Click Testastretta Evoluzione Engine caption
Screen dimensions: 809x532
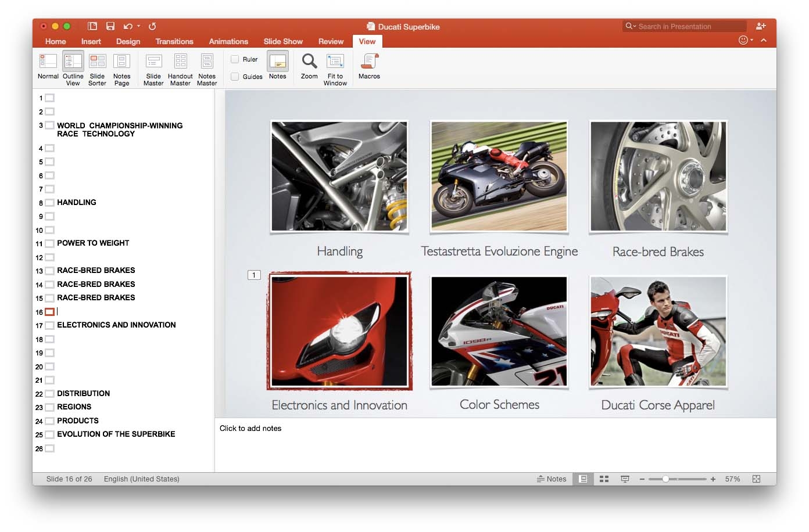pos(499,251)
